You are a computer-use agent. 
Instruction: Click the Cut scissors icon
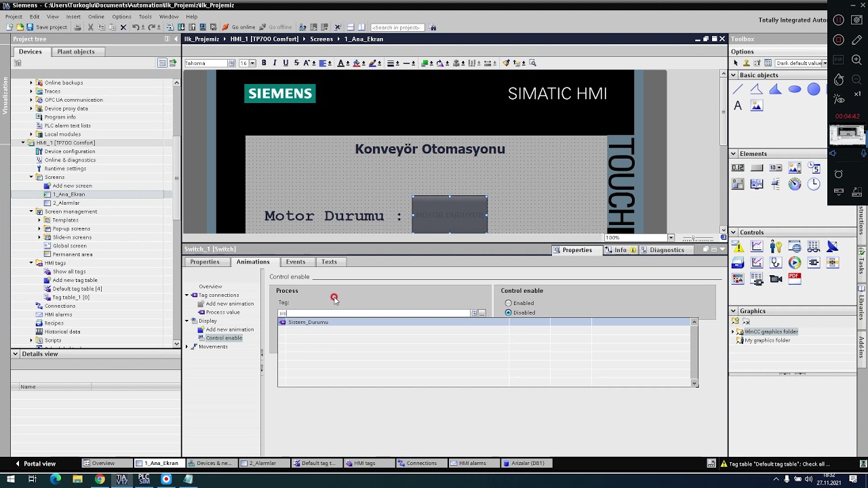92,27
